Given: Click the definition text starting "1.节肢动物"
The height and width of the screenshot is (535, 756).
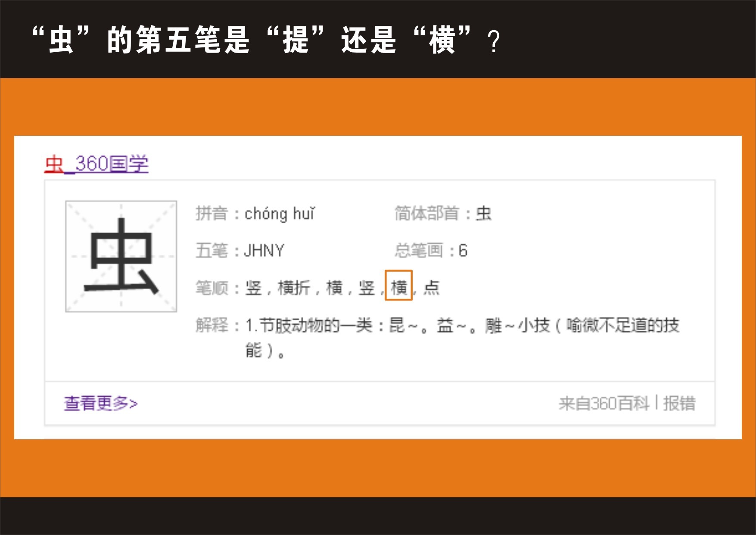Looking at the screenshot, I should point(462,325).
